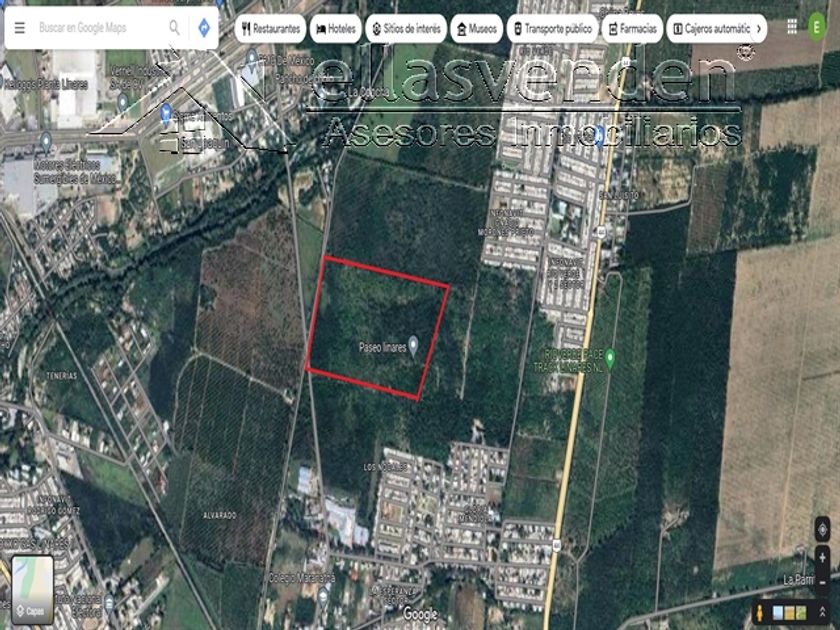The height and width of the screenshot is (630, 840).
Task: Click the Motores Eléctricos Sumergibles pin
Action: click(46, 141)
